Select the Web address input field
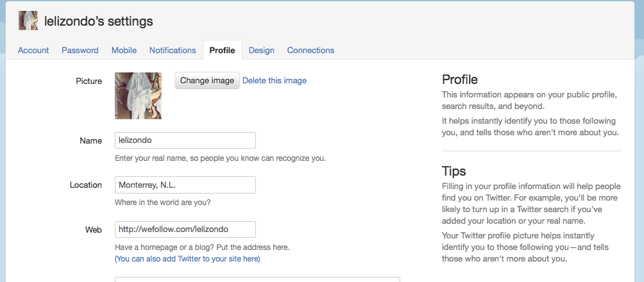Screen dimensions: 644x282 (185, 229)
